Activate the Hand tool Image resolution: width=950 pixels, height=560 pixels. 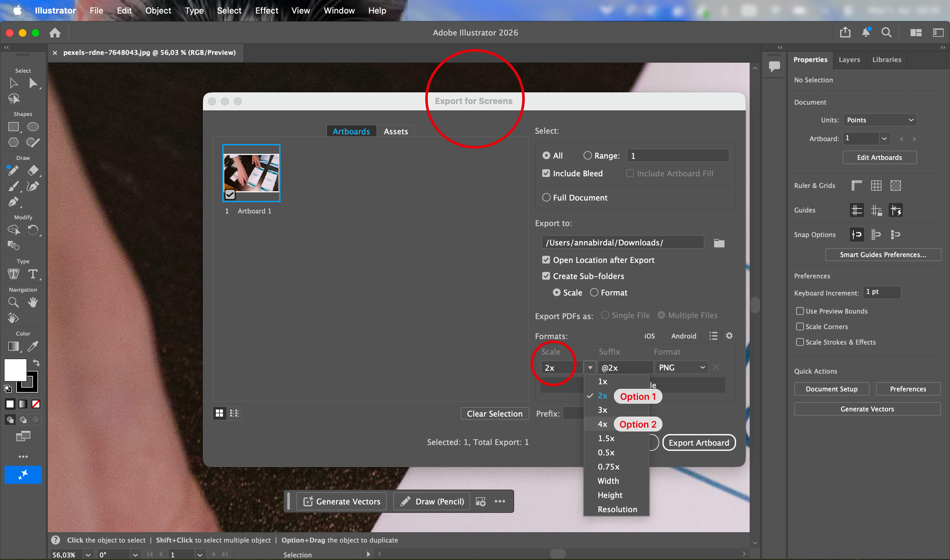[x=33, y=302]
